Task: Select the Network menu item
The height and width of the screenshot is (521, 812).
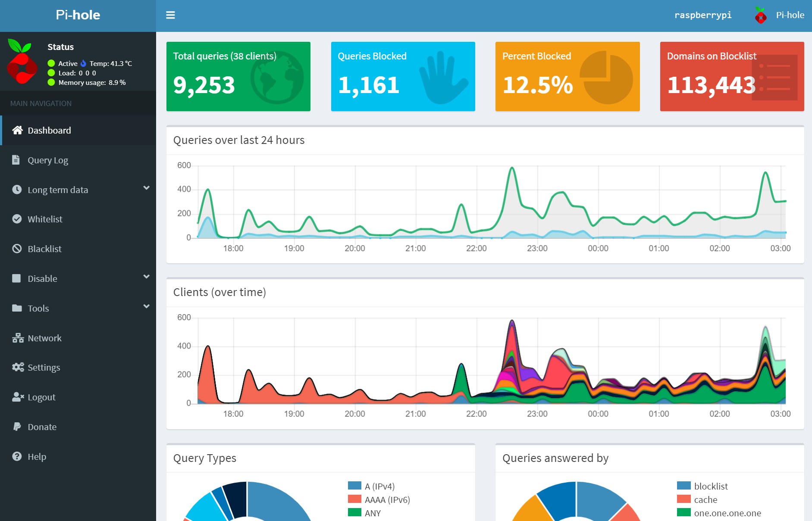Action: 78,338
